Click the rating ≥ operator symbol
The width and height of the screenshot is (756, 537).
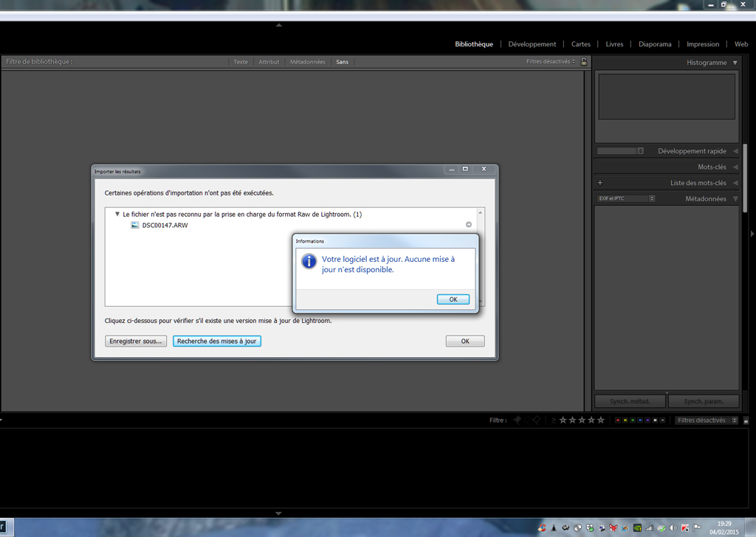[x=554, y=420]
